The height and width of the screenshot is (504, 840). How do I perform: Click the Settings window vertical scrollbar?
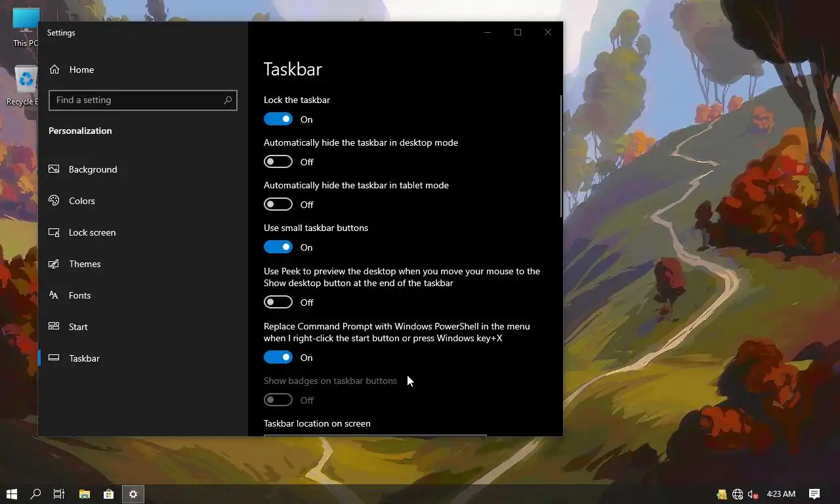click(x=560, y=156)
